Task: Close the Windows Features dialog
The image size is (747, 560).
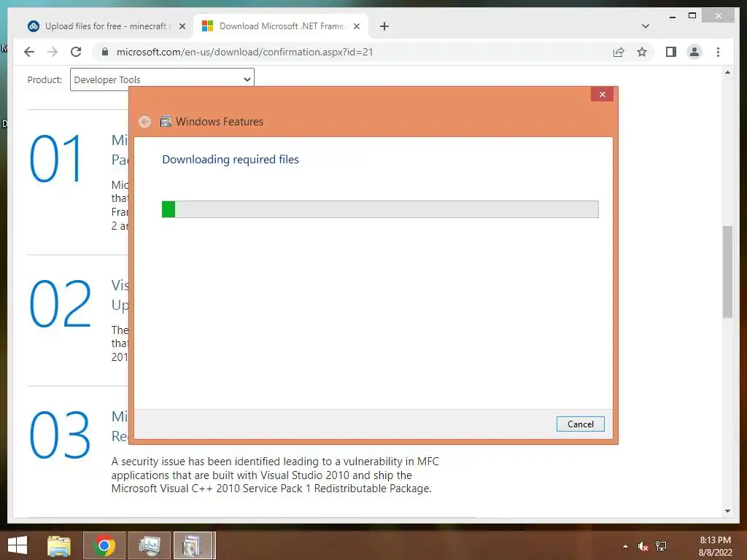Action: pos(602,94)
